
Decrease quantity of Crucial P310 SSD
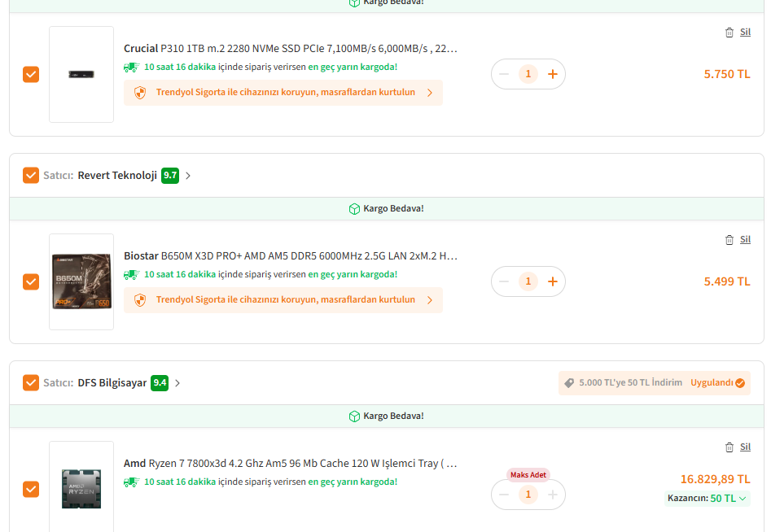504,74
